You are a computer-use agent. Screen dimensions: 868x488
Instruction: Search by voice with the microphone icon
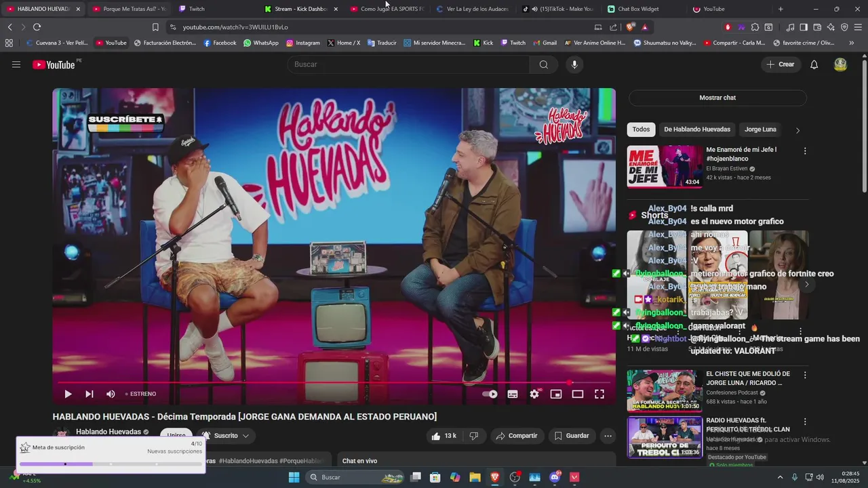pos(574,64)
